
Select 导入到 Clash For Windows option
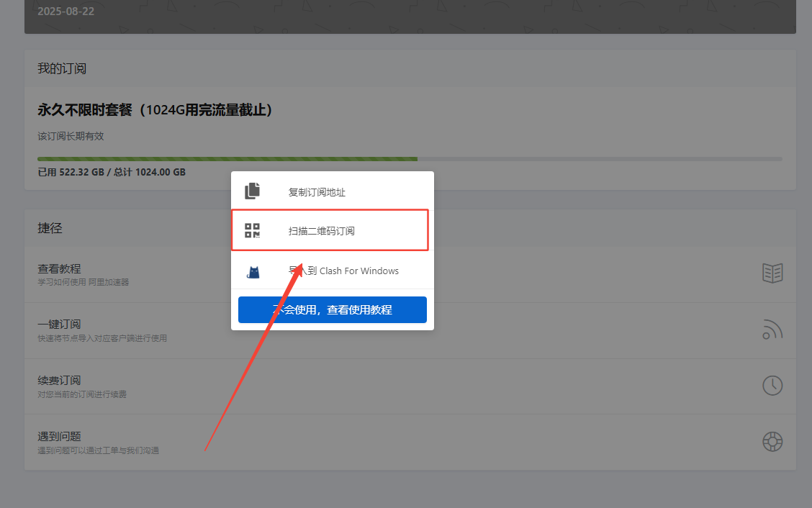coord(343,271)
